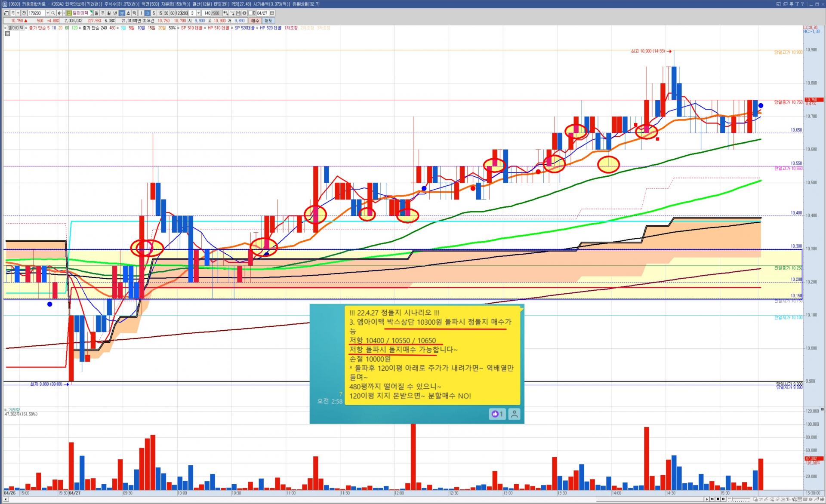
Task: Open the interval number dropdown arrow
Action: 198,13
